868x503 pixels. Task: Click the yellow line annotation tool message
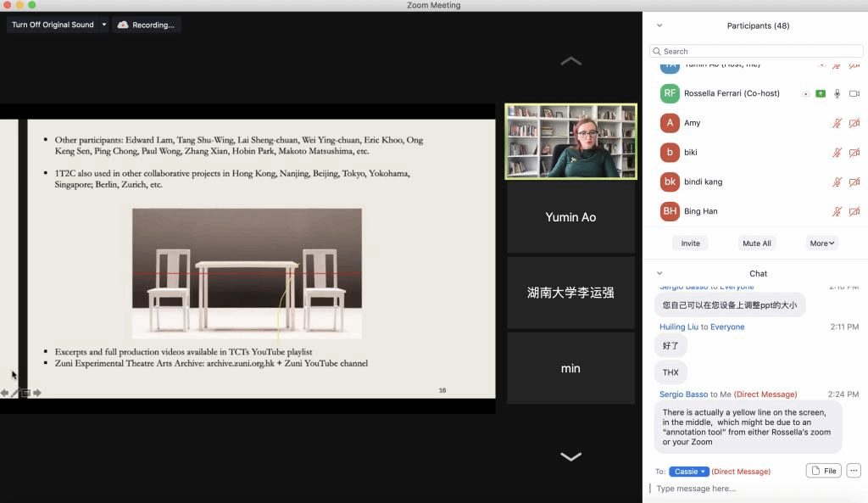tap(748, 428)
